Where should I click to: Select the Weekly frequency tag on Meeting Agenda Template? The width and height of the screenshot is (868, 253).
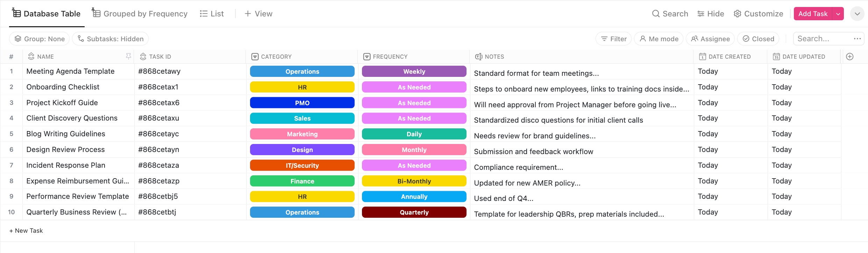(414, 71)
